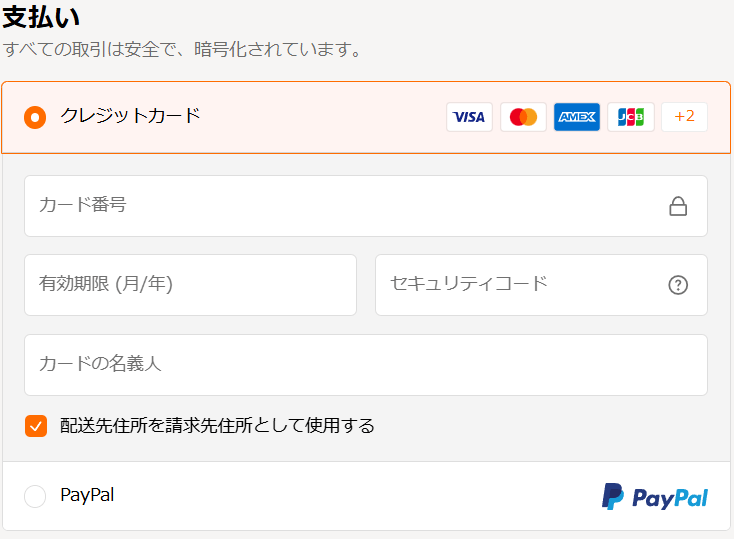734x539 pixels.
Task: Click the PayPal text label beside radio
Action: coord(87,495)
